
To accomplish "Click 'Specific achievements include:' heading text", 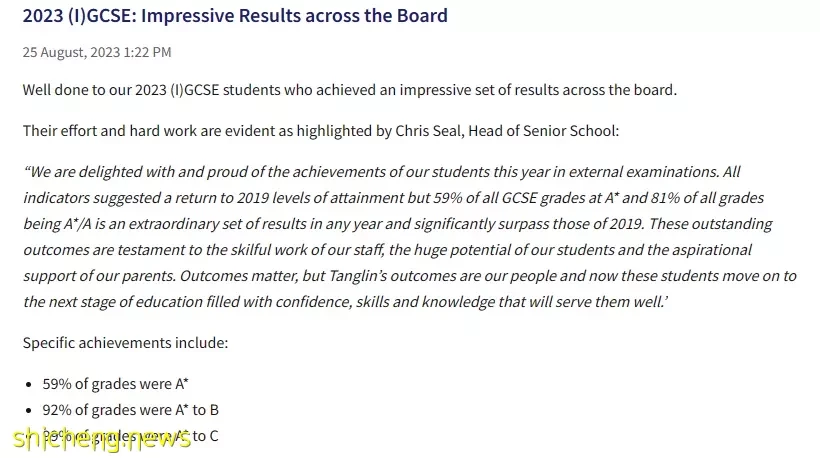I will [126, 343].
